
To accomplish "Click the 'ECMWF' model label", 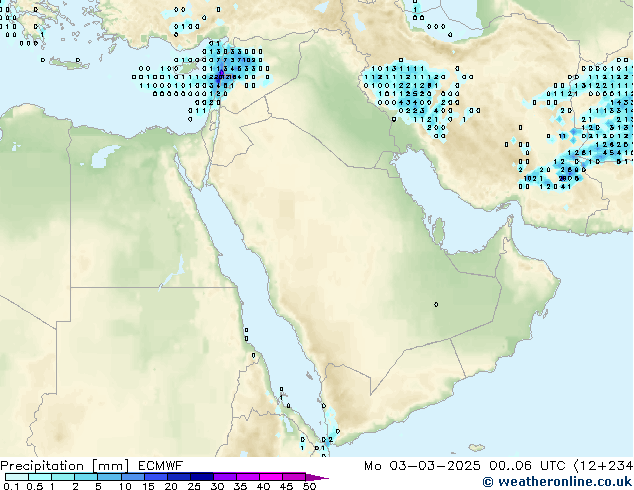I will [161, 466].
